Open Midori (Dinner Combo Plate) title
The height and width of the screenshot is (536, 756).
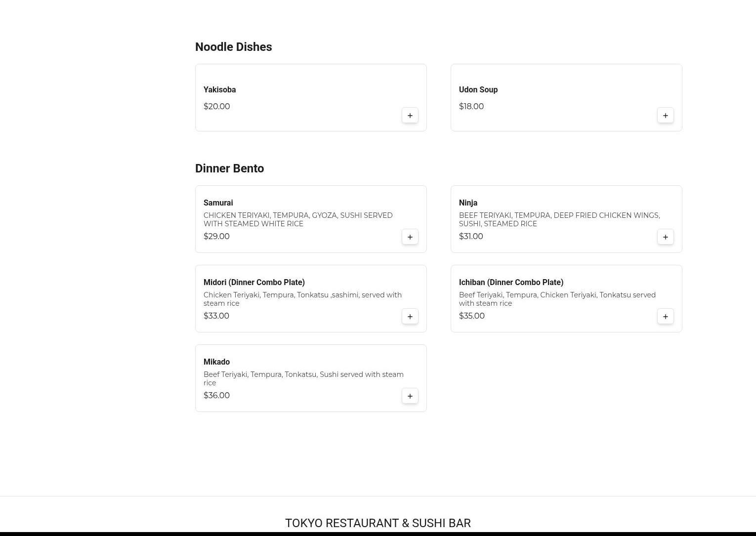(254, 282)
